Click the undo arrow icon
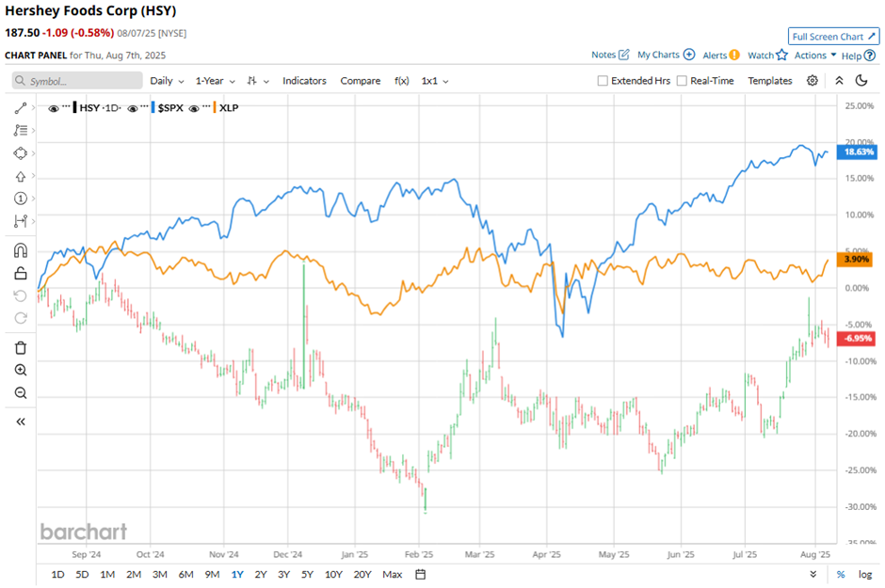The height and width of the screenshot is (588, 885). click(x=21, y=296)
